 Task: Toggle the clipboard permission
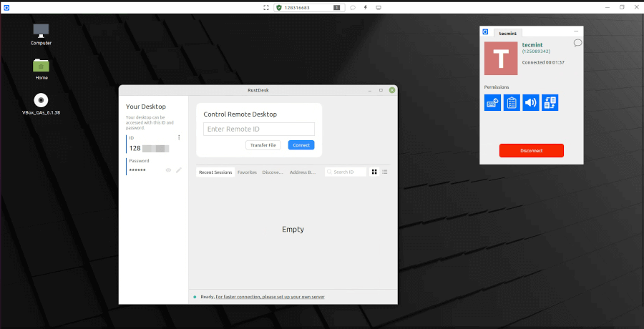coord(512,103)
